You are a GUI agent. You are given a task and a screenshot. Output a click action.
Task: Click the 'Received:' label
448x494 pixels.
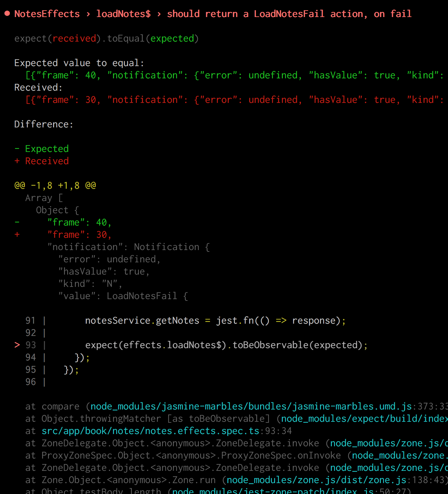click(x=38, y=88)
